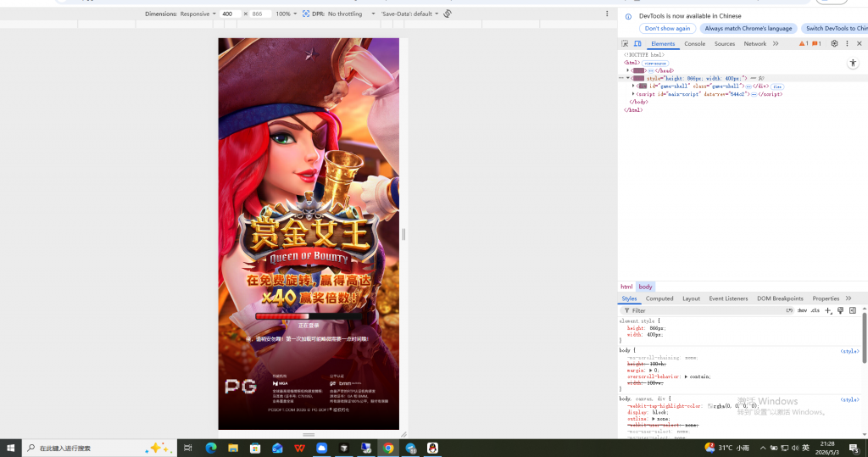The height and width of the screenshot is (457, 868).
Task: Open device toolbar more options menu
Action: [607, 14]
